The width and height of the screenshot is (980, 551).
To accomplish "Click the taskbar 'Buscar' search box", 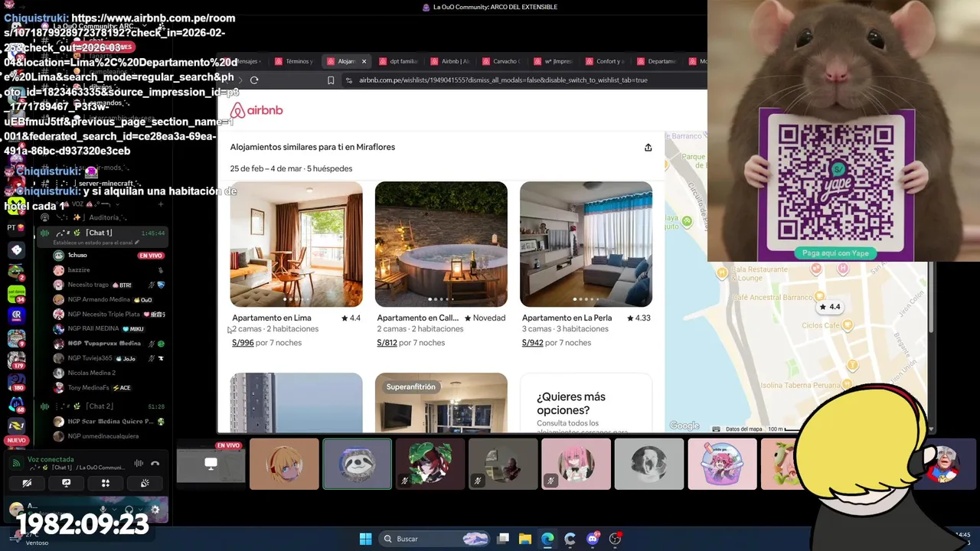I will point(435,539).
